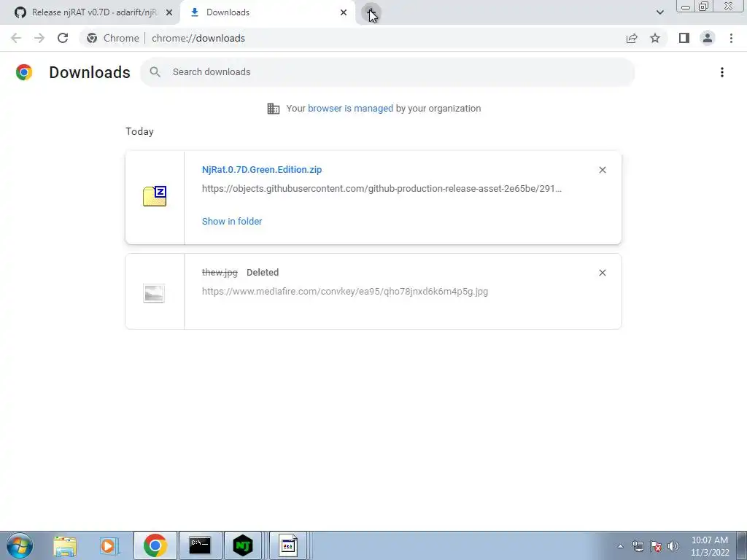Reload the Downloads page
747x560 pixels.
click(63, 38)
